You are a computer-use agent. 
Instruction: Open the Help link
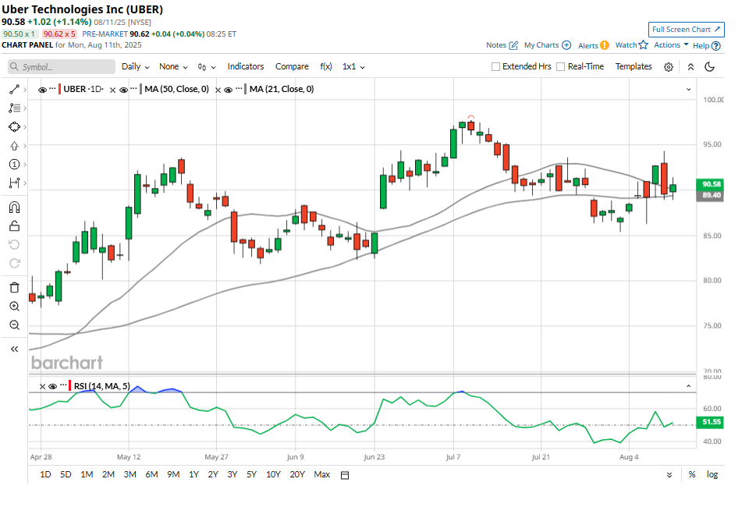tap(707, 46)
